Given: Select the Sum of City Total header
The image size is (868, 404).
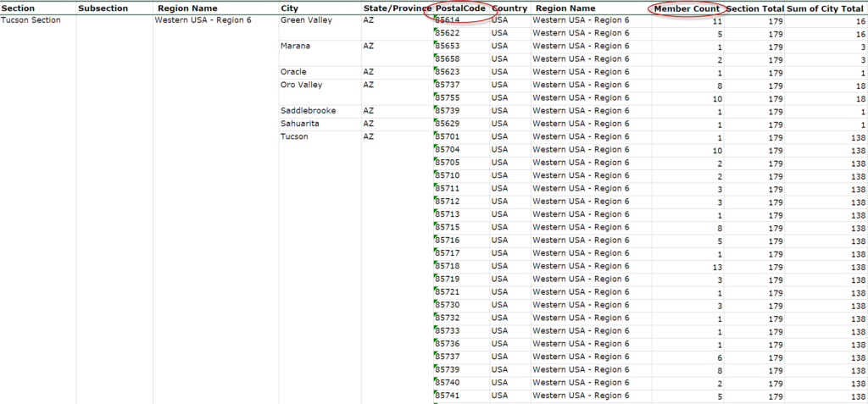Looking at the screenshot, I should tap(826, 8).
